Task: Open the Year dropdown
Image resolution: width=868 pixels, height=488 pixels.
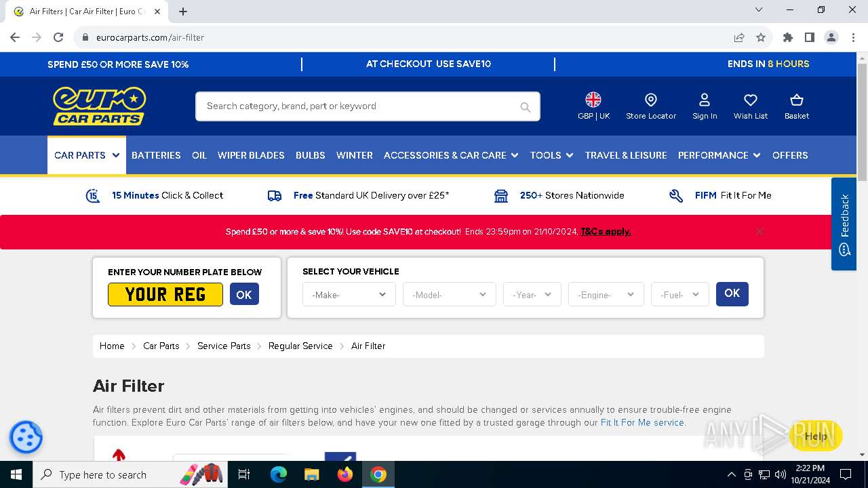Action: [x=532, y=294]
